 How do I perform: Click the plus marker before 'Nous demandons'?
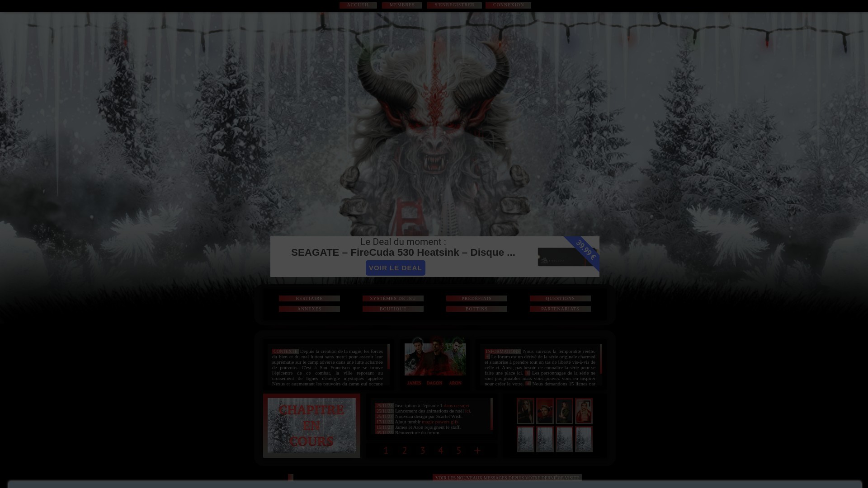click(528, 384)
